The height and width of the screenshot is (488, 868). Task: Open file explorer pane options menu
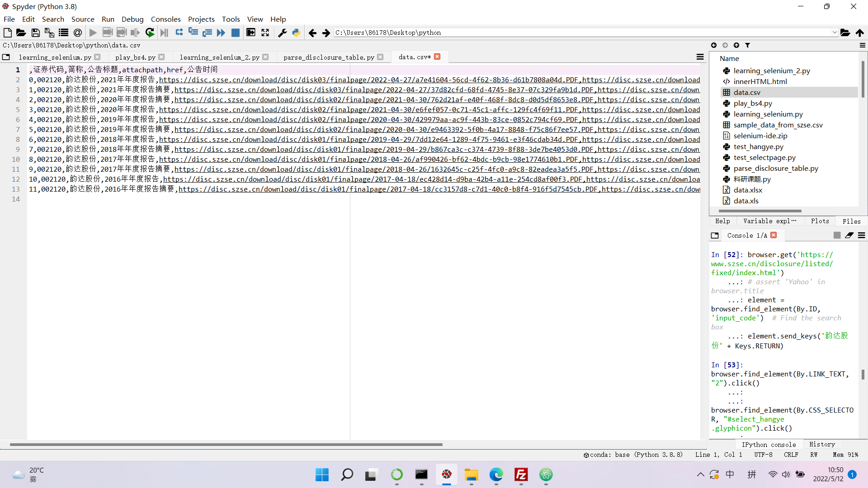click(862, 45)
